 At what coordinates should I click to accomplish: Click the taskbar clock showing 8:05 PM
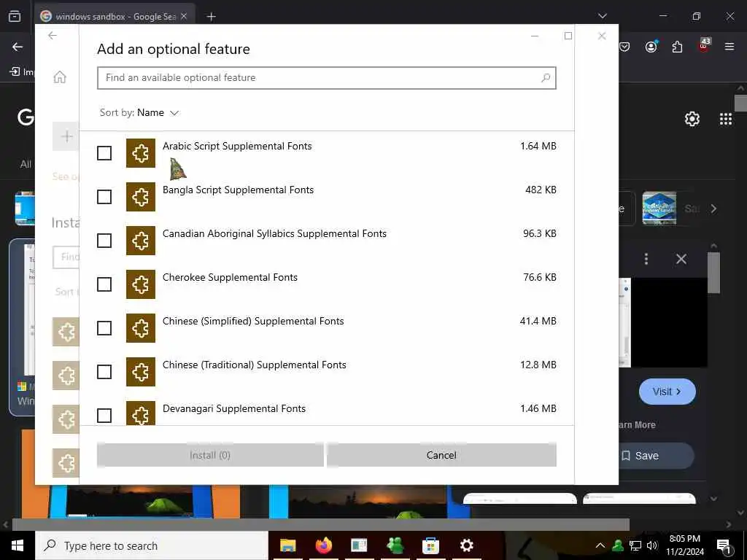point(685,545)
